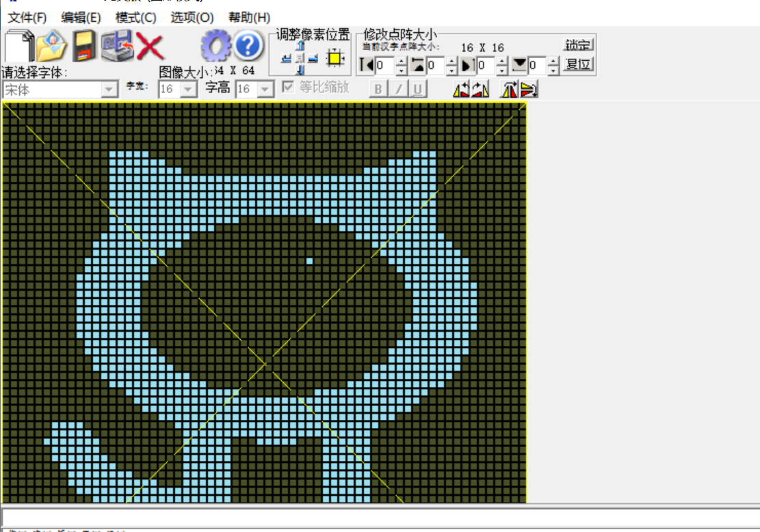Toggle the 等比缩放 checkbox
Image resolution: width=760 pixels, height=532 pixels.
pos(288,88)
